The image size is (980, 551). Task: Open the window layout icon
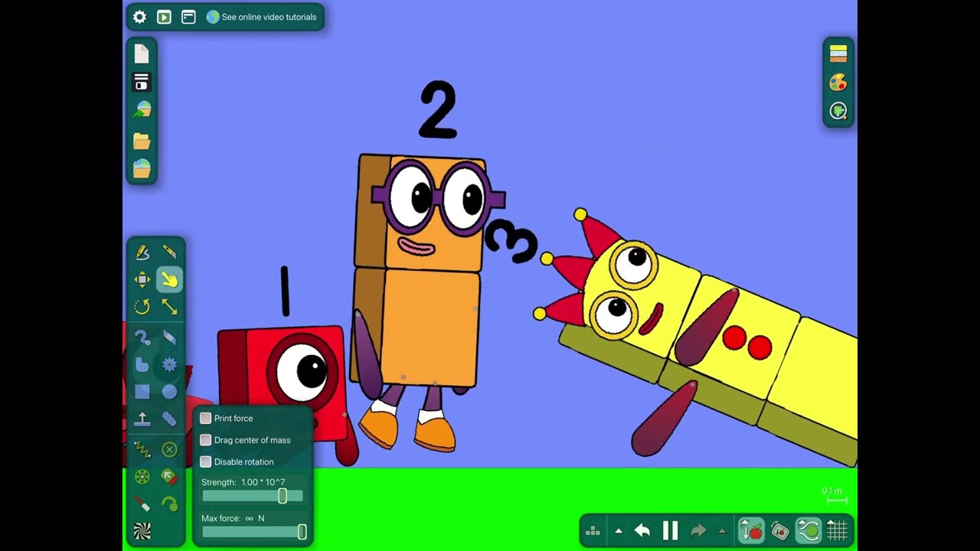[x=188, y=17]
